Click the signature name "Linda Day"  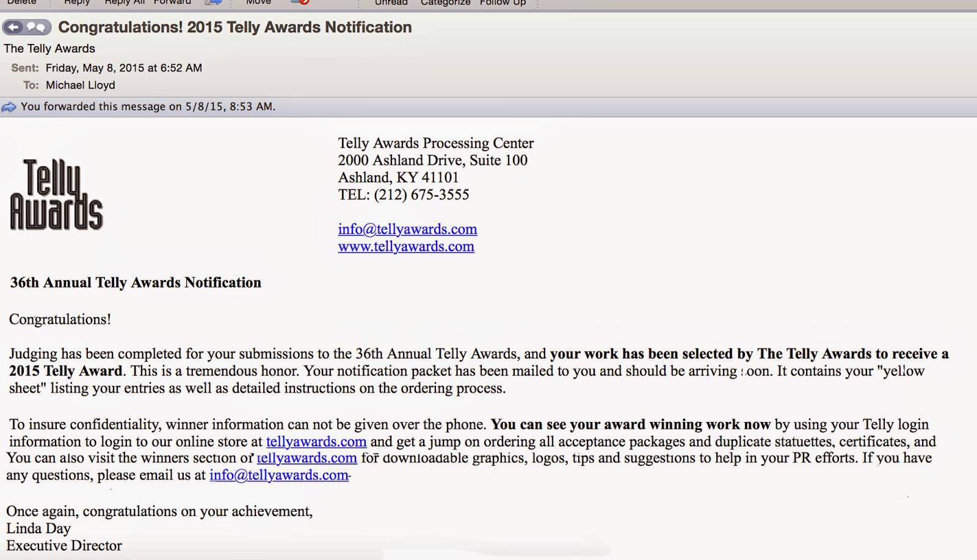38,528
